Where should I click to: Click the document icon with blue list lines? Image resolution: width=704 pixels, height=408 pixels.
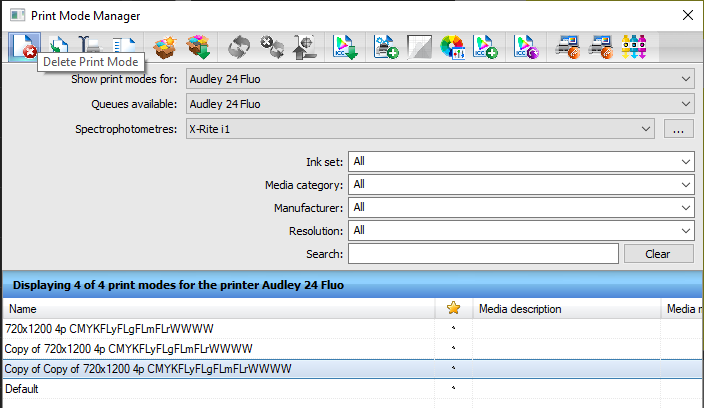(124, 45)
